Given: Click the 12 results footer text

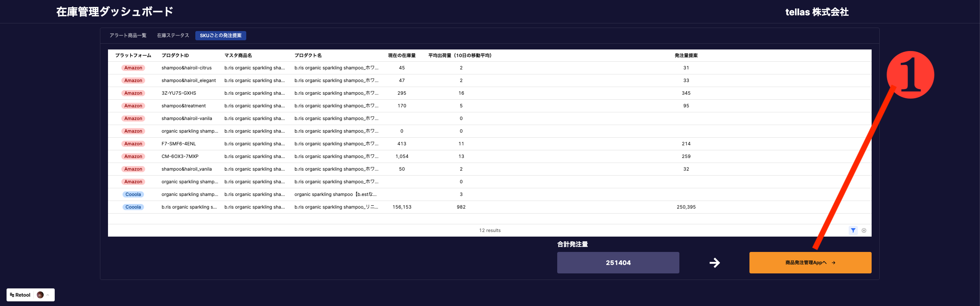Looking at the screenshot, I should pos(490,230).
